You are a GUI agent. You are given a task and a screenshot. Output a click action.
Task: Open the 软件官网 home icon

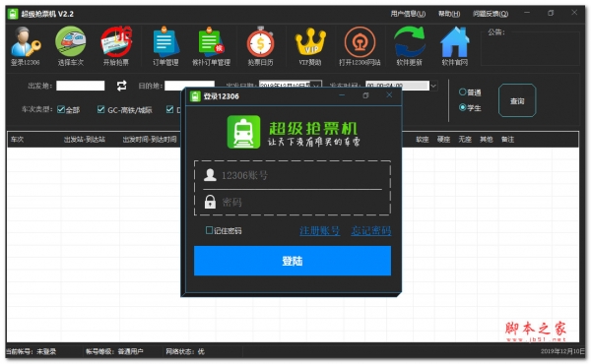tap(455, 46)
